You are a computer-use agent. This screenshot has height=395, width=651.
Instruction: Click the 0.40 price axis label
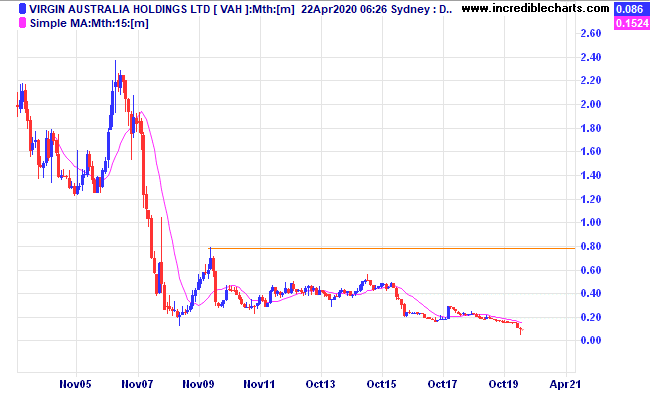click(x=591, y=293)
